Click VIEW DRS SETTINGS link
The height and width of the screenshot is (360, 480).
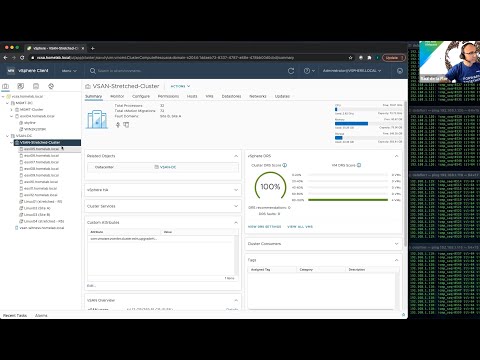tap(265, 227)
